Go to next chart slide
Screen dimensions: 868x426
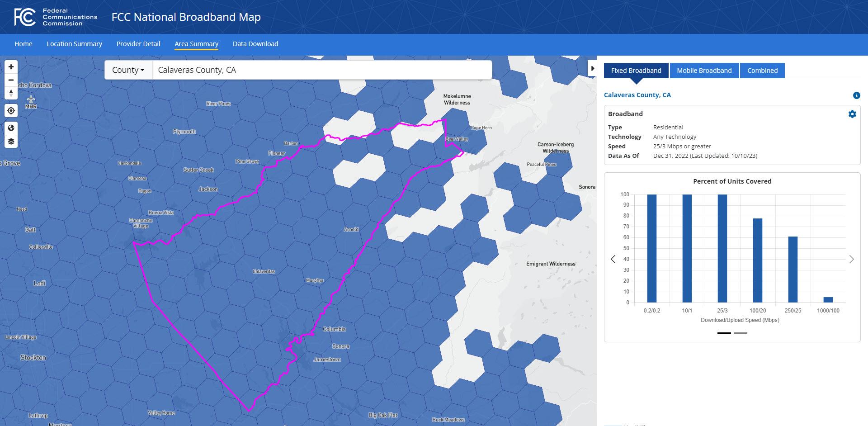[851, 259]
